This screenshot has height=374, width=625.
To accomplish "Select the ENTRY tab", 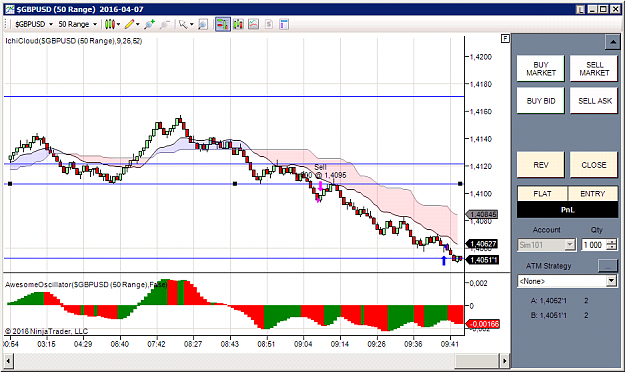I will pyautogui.click(x=593, y=193).
